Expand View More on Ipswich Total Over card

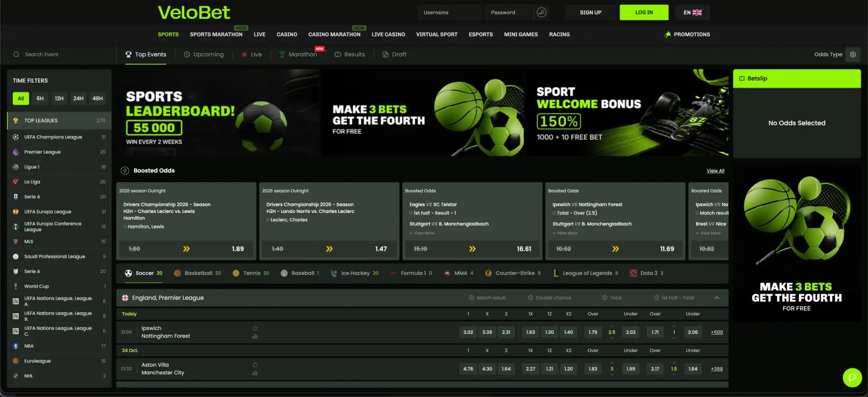coord(565,233)
